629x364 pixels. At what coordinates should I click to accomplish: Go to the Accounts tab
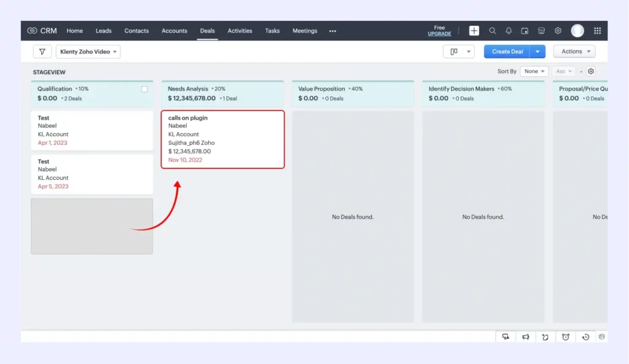174,31
